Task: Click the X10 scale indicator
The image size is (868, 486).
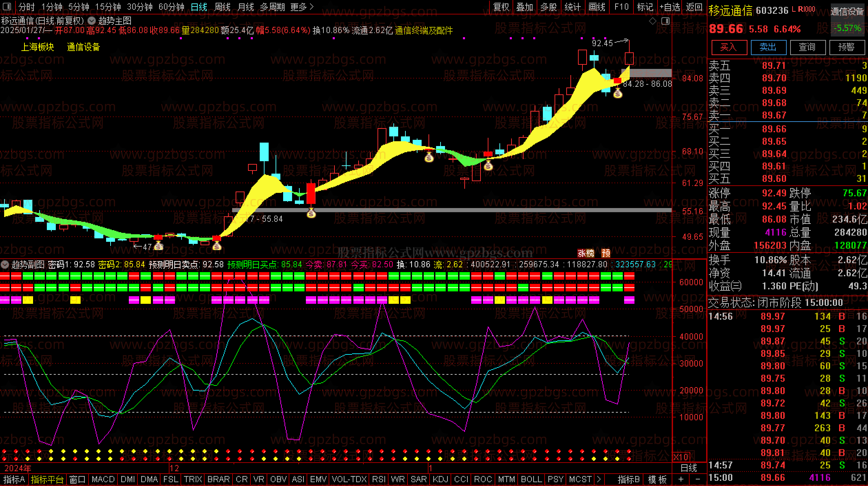Action: pos(681,457)
